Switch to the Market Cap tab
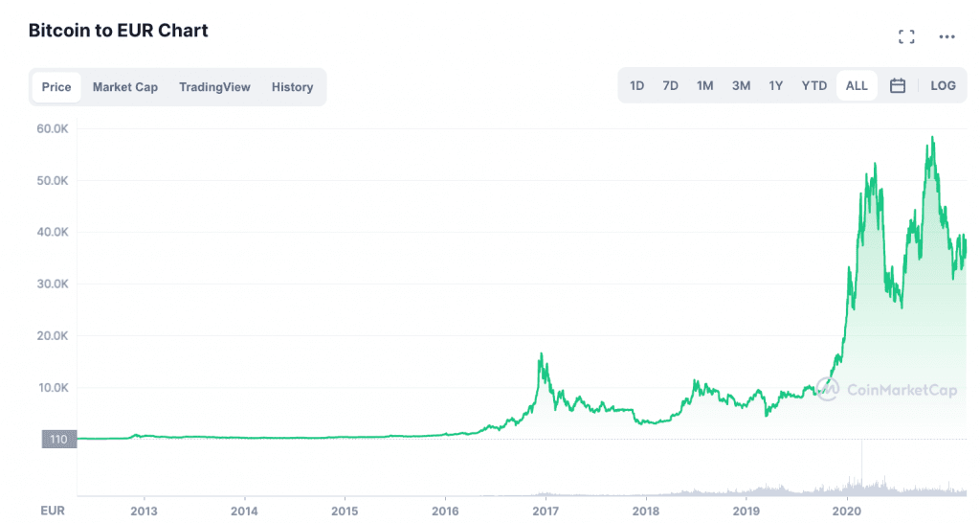Screen dimensions: 980x523 [x=125, y=87]
